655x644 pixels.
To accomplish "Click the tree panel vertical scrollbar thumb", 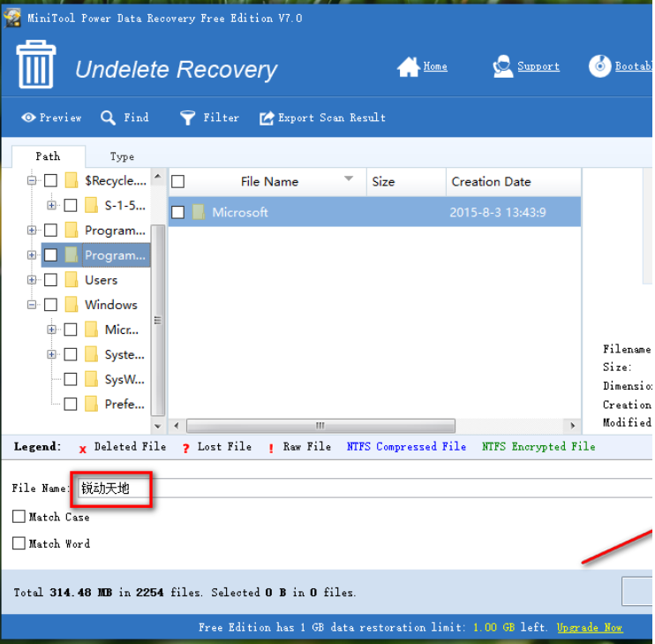I will click(x=157, y=320).
